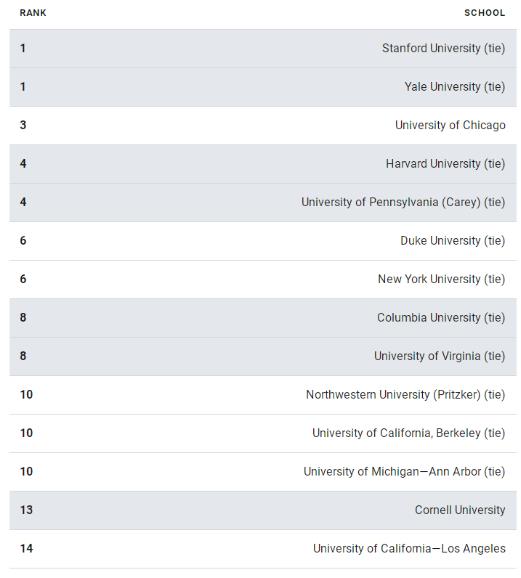Click rank number 14 cell

[26, 549]
